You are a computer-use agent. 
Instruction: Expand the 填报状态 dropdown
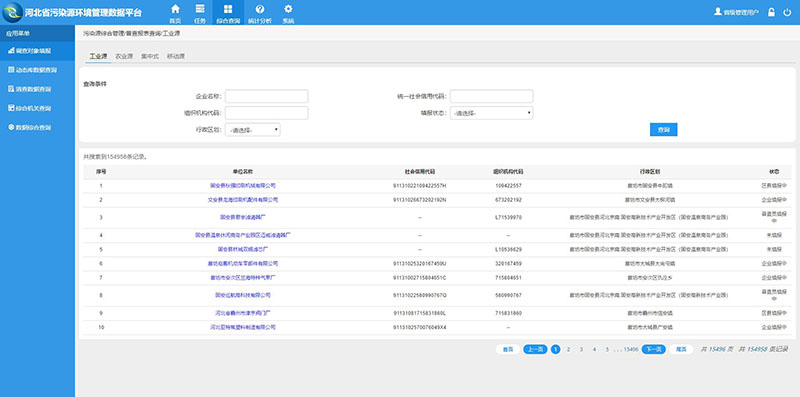click(x=491, y=113)
